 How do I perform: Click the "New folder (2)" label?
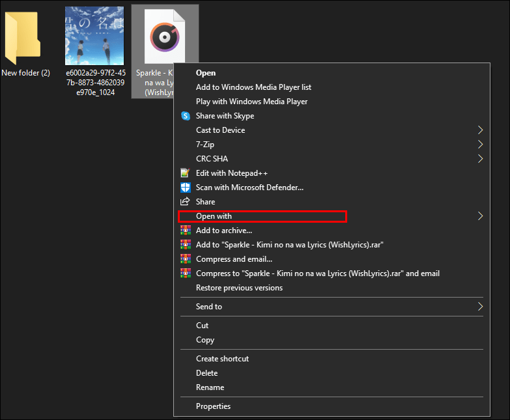click(25, 73)
